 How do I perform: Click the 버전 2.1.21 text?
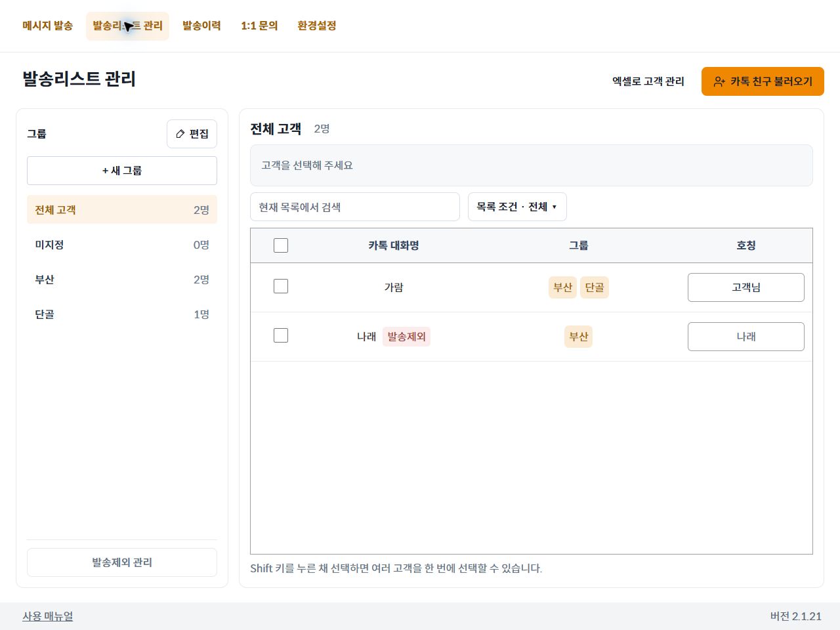point(796,616)
